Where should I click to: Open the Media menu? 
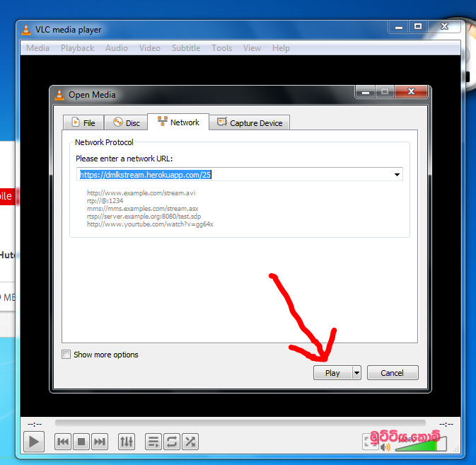point(37,48)
